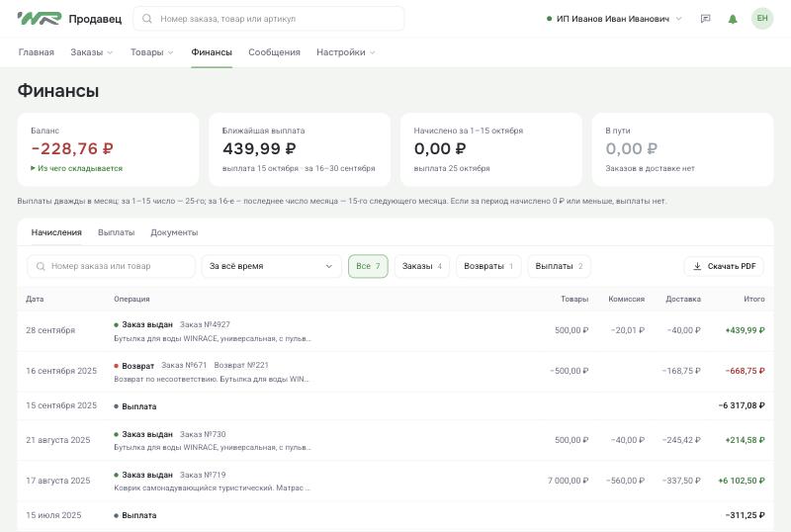Open the Заказы navigation menu
The image size is (791, 532).
coord(91,52)
